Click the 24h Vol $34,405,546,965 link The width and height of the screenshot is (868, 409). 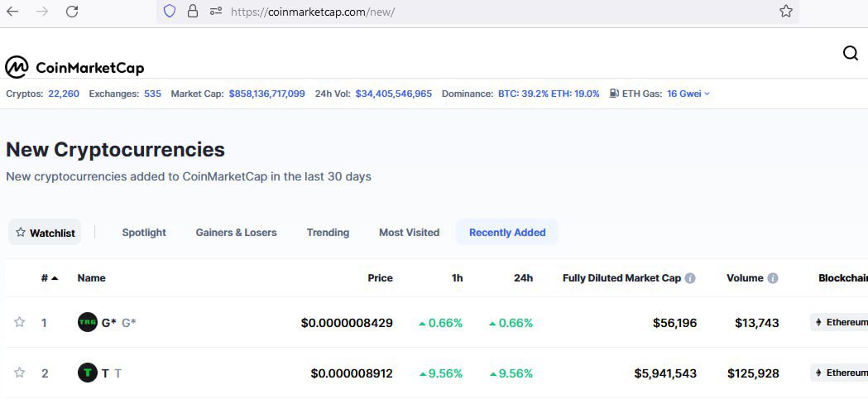coord(394,94)
